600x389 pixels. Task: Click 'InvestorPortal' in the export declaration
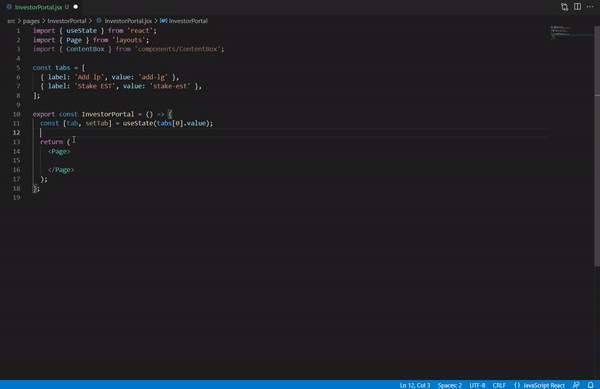pos(108,114)
